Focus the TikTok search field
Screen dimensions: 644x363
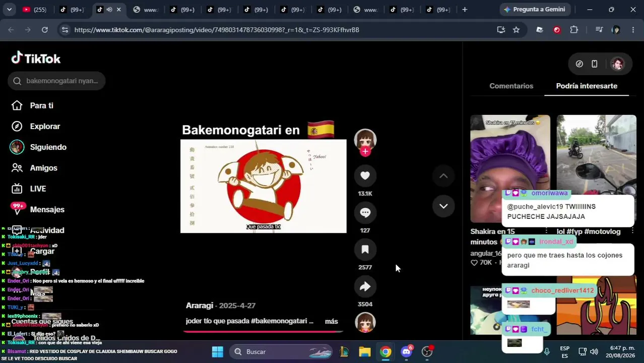56,81
